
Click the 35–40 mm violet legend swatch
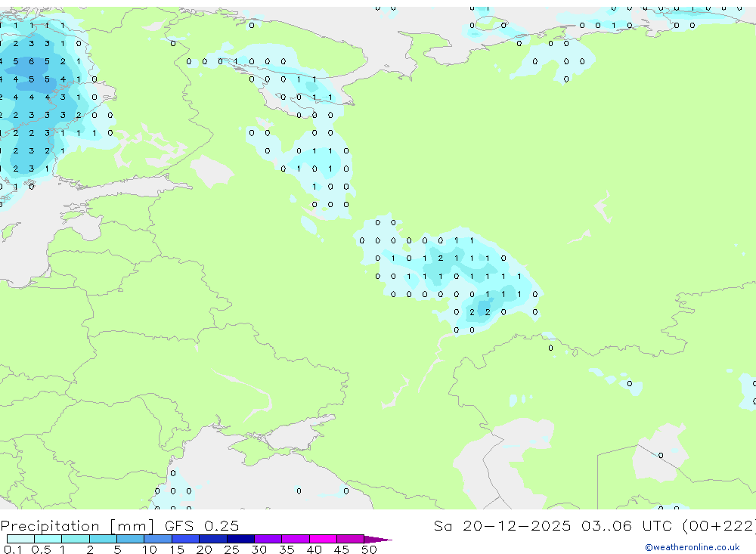click(295, 539)
